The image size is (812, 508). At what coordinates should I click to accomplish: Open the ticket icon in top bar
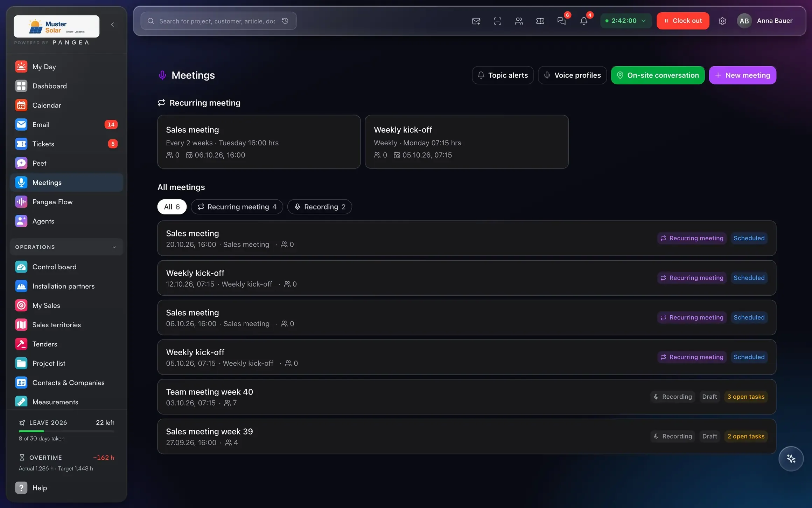tap(540, 21)
